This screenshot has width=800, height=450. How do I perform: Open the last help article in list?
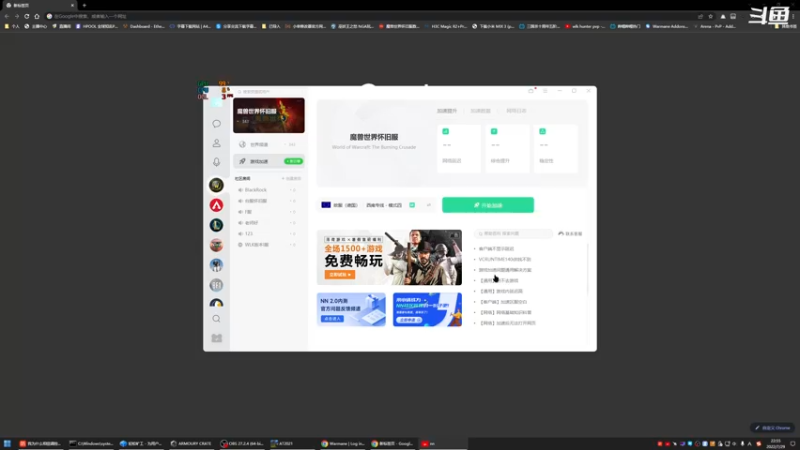coord(508,323)
